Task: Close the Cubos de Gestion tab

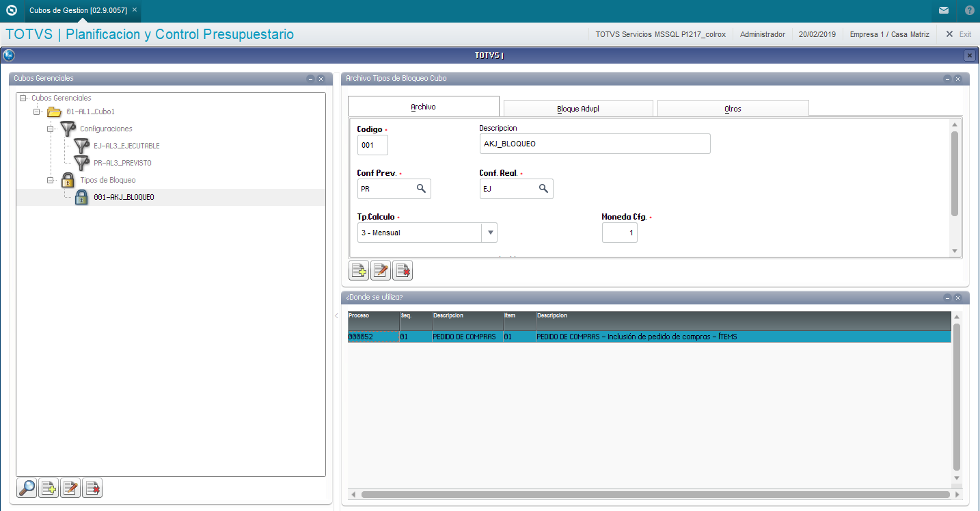Action: tap(135, 10)
